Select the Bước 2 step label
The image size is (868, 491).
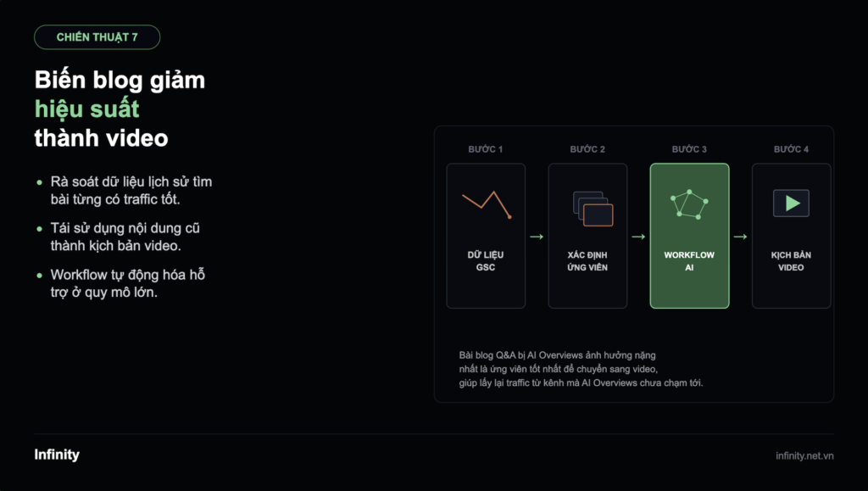pyautogui.click(x=587, y=149)
